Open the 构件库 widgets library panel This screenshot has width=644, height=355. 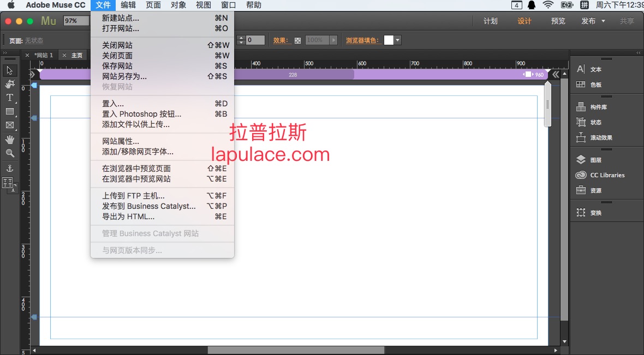(x=598, y=107)
